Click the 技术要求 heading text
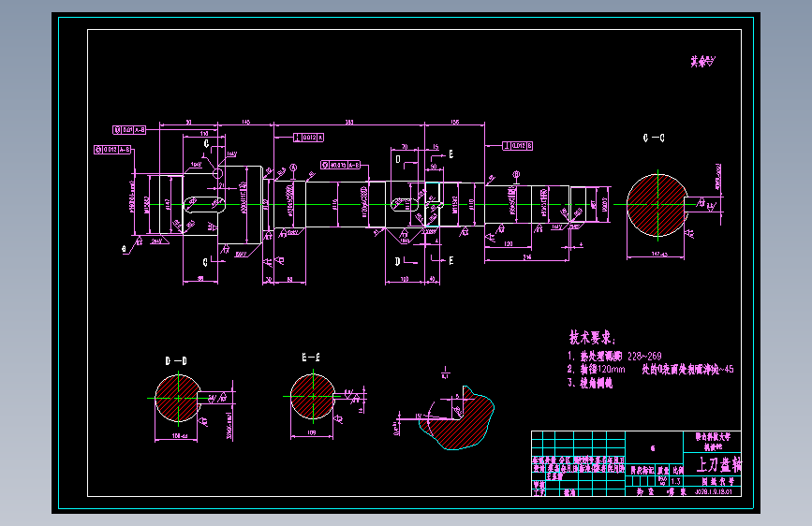Image resolution: width=812 pixels, height=526 pixels. [x=592, y=338]
